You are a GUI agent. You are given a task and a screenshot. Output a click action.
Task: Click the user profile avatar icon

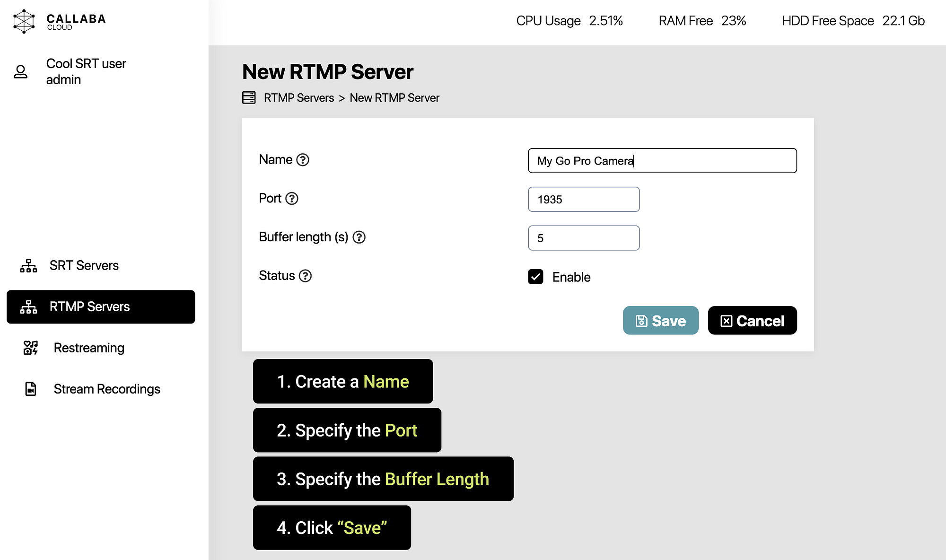pos(20,72)
